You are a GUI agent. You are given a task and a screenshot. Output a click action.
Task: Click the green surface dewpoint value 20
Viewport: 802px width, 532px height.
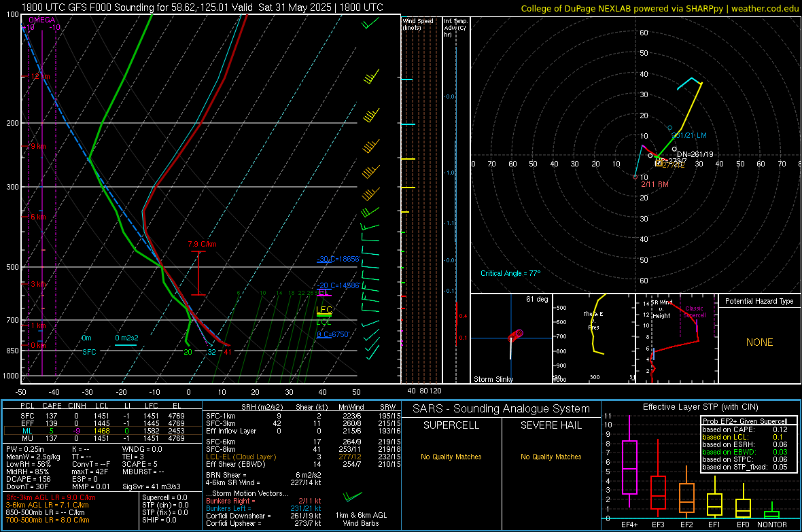tap(188, 352)
